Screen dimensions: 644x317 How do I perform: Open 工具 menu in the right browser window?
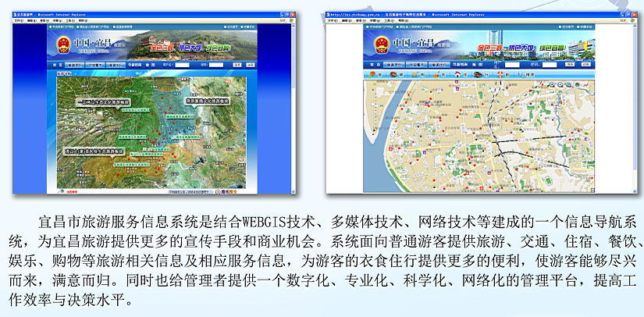click(x=386, y=20)
